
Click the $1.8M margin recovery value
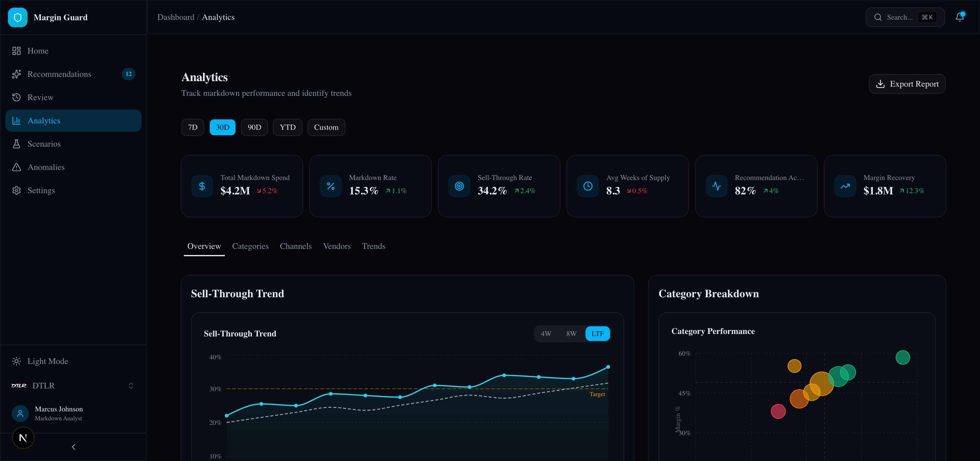tap(878, 191)
